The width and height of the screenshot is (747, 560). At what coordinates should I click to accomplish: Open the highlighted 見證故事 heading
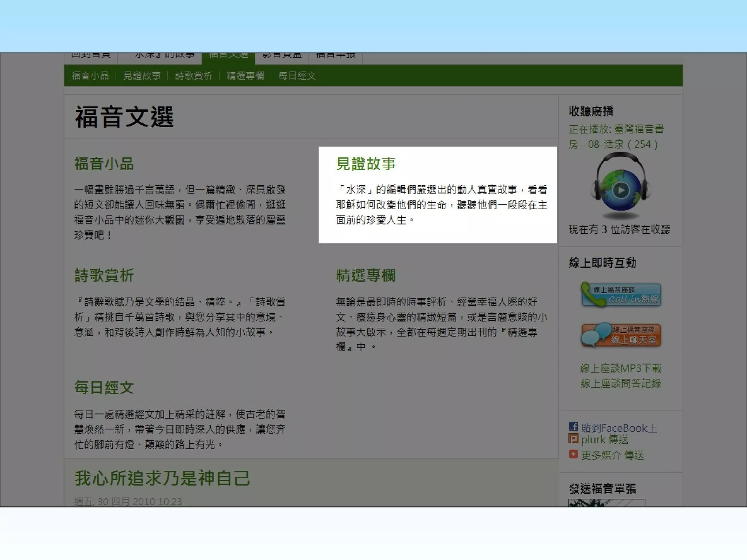coord(366,164)
